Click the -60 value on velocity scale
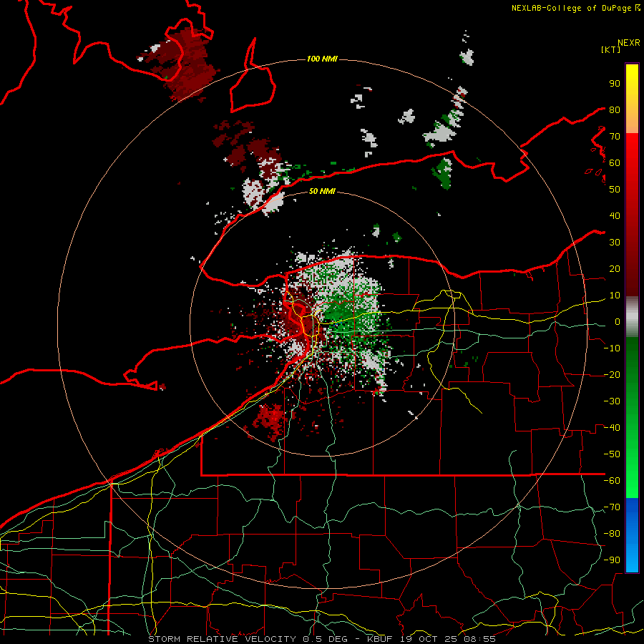This screenshot has height=644, width=644. pyautogui.click(x=612, y=481)
